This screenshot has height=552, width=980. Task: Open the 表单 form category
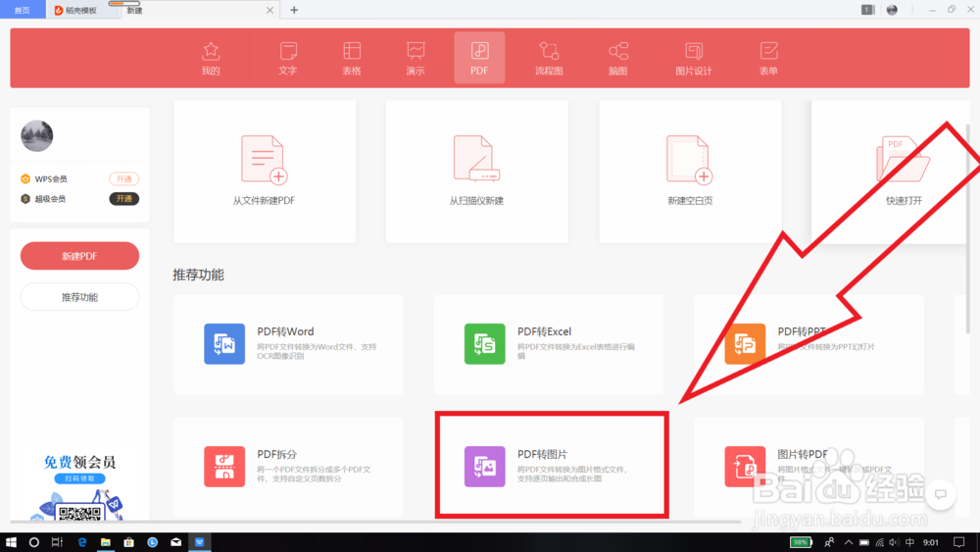click(x=768, y=58)
